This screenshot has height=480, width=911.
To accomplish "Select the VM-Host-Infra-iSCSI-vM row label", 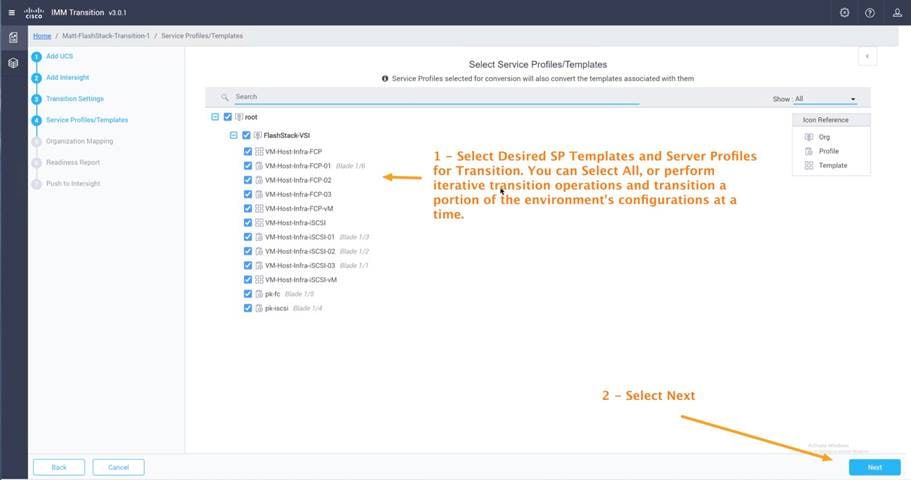I will click(x=301, y=280).
